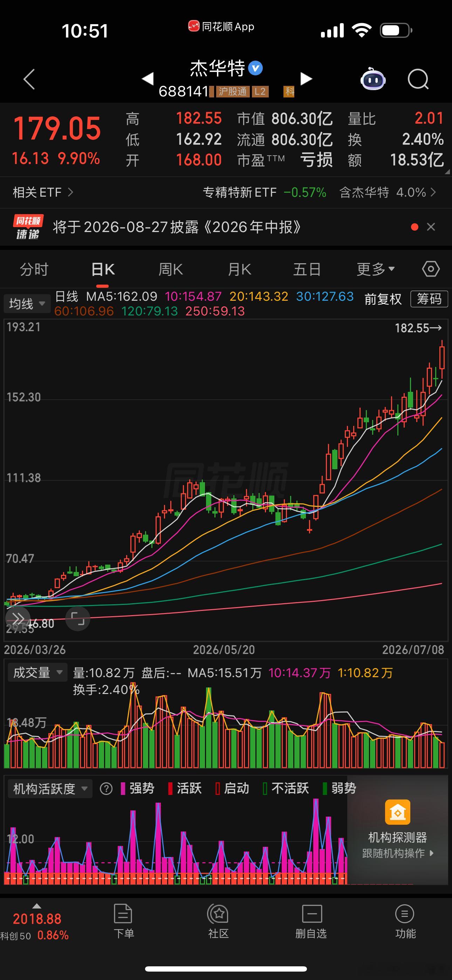Tap the 46.80 low price label
This screenshot has width=452, height=980.
point(42,624)
